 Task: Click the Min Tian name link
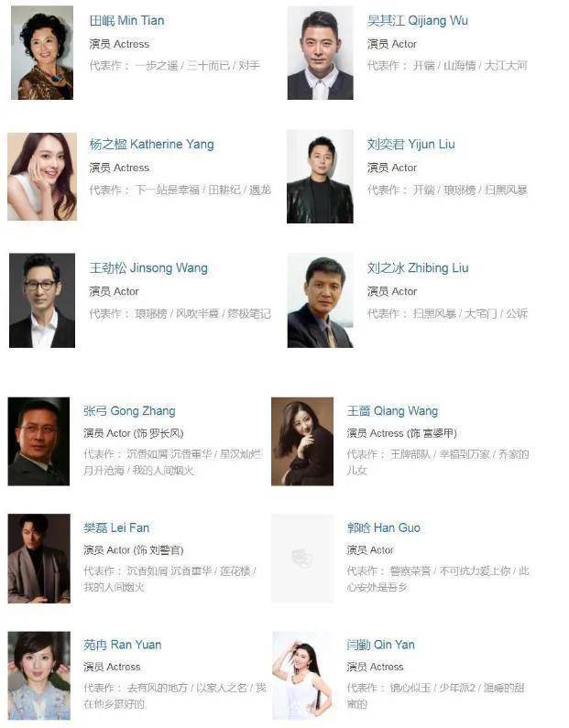(x=126, y=20)
